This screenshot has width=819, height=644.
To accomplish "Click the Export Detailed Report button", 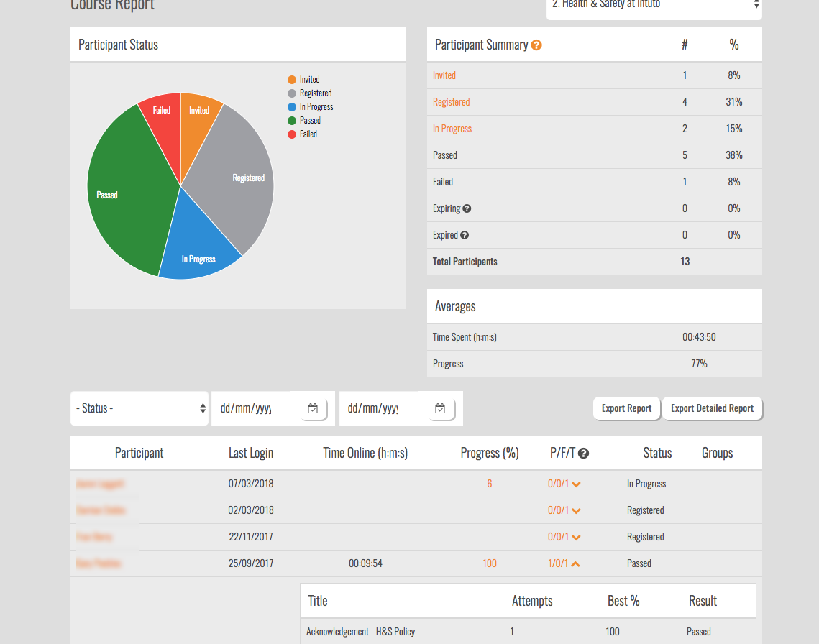I will 712,408.
